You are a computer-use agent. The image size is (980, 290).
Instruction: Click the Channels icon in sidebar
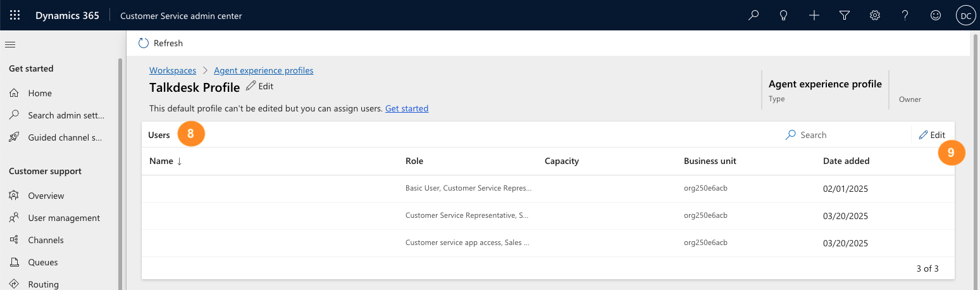(x=14, y=240)
